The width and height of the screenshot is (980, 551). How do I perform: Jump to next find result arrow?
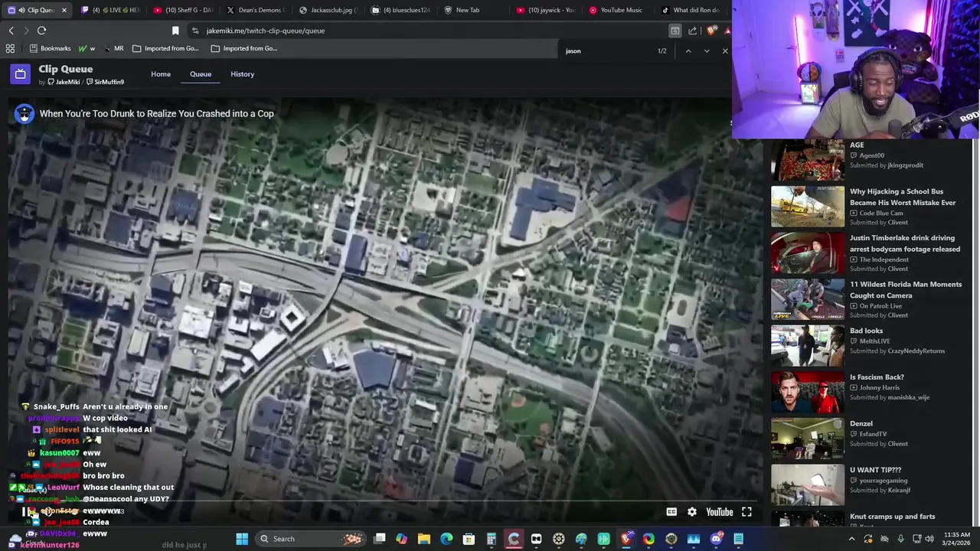coord(707,51)
